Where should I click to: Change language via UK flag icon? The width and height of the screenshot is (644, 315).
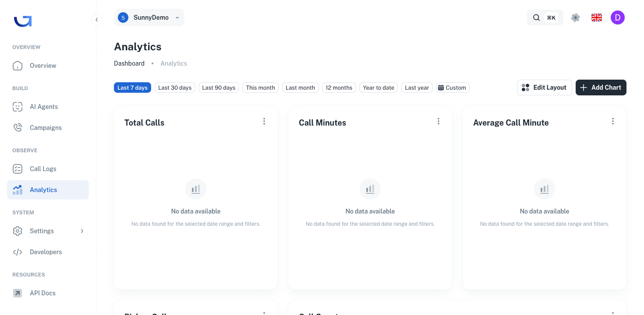597,17
